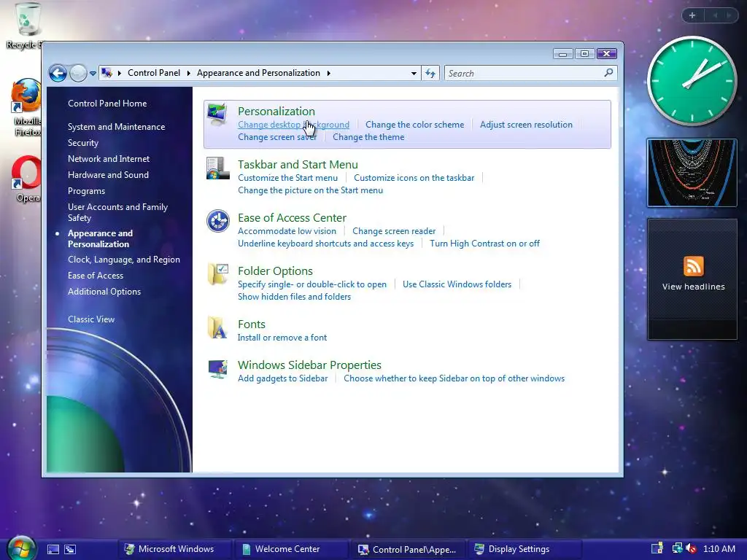Click Show hidden files and folders
Screen dimensions: 747x560
point(295,297)
